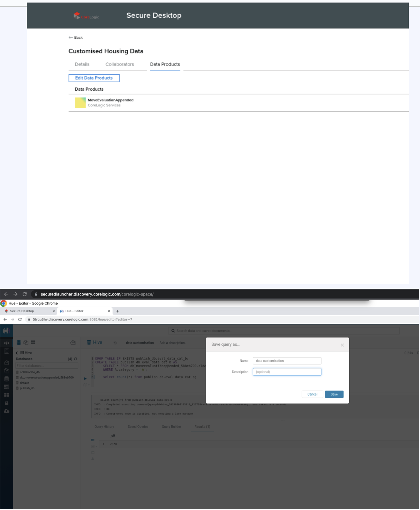This screenshot has height=510, width=420.
Task: Click the MoveEvaluationAppended yellow thumbnail
Action: 80,103
